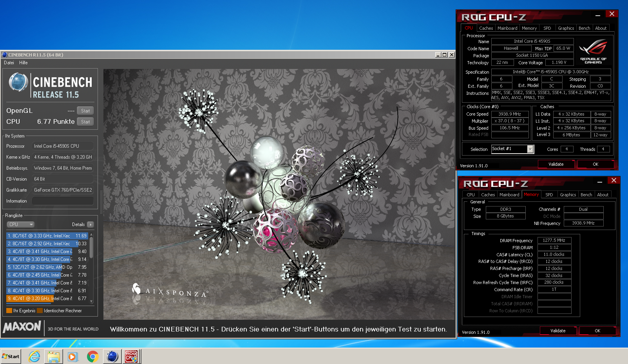Click the MAXON logo

pyautogui.click(x=22, y=327)
